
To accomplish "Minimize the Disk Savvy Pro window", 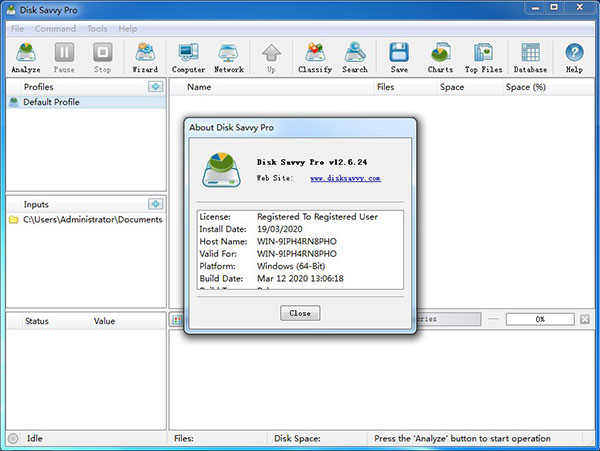I will pos(536,8).
